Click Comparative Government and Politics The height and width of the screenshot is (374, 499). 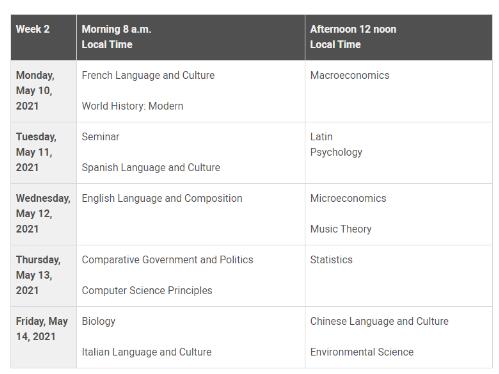167,260
